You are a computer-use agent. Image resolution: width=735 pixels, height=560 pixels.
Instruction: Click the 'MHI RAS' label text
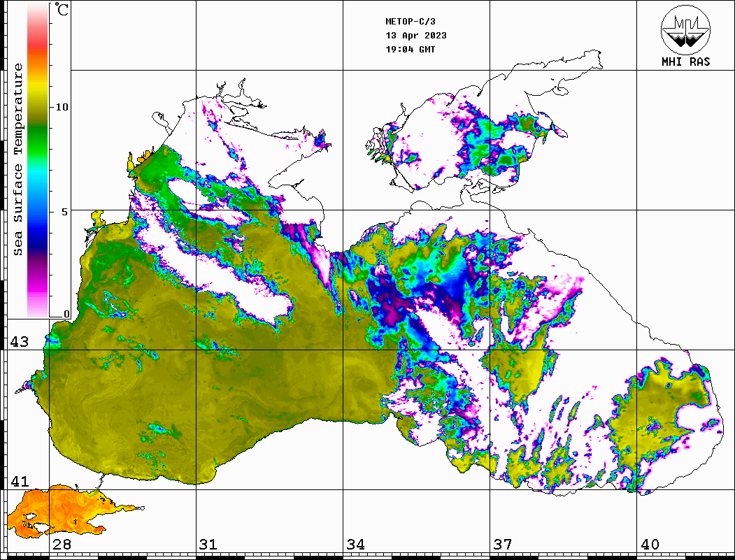[685, 62]
